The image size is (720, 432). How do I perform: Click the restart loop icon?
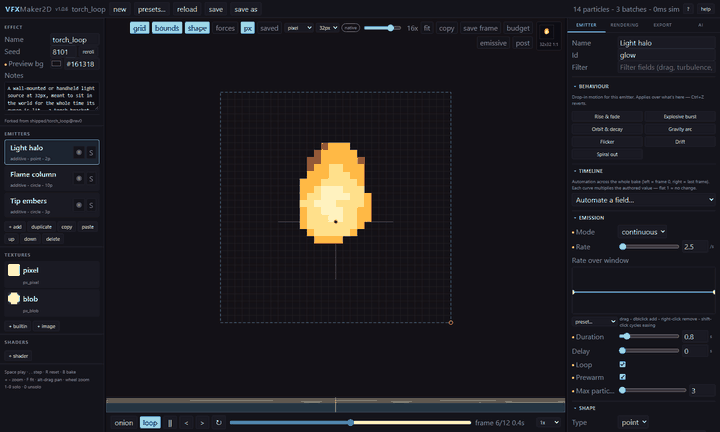[x=219, y=423]
